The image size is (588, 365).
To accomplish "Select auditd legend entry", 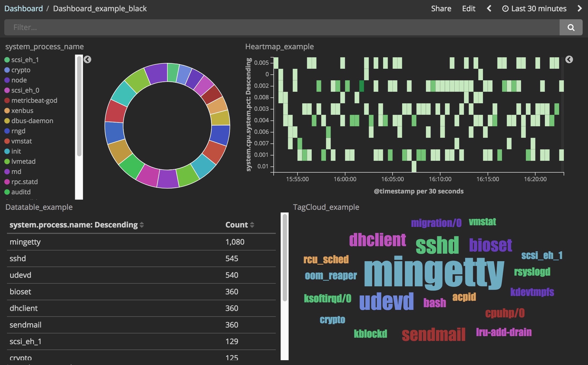I will [x=17, y=192].
